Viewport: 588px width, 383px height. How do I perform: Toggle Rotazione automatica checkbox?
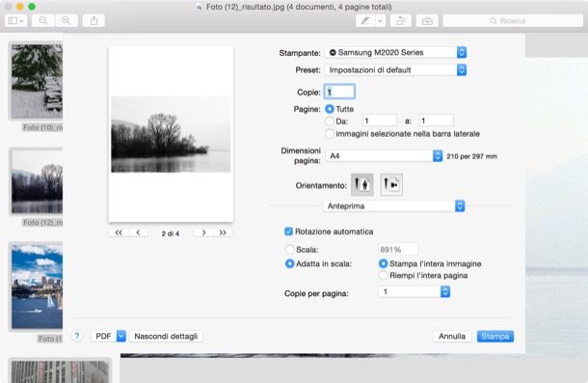pyautogui.click(x=289, y=232)
